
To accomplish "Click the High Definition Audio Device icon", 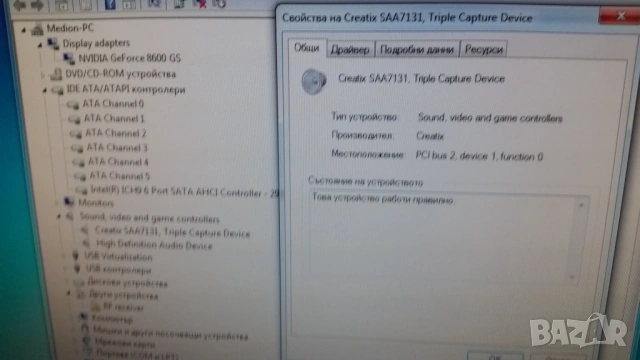I will (86, 244).
